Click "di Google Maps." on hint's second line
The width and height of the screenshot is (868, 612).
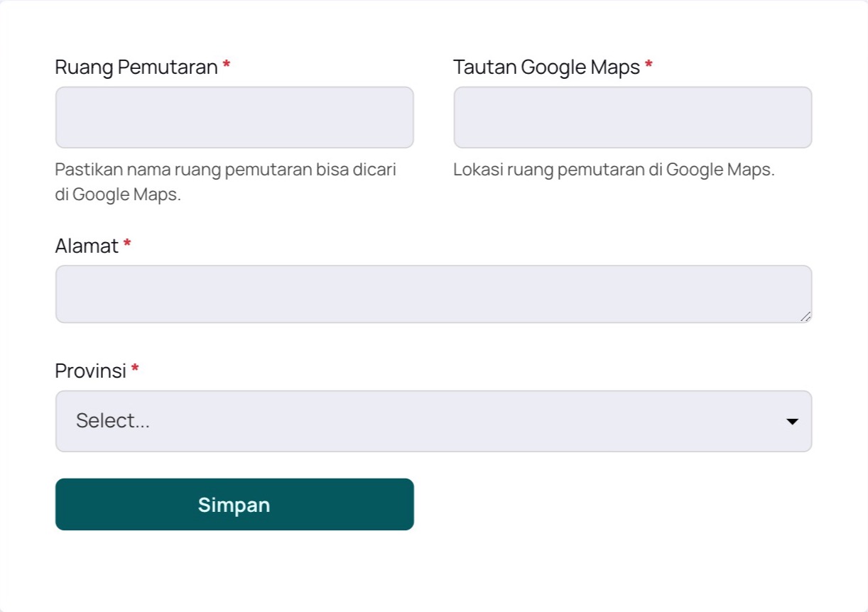(118, 195)
